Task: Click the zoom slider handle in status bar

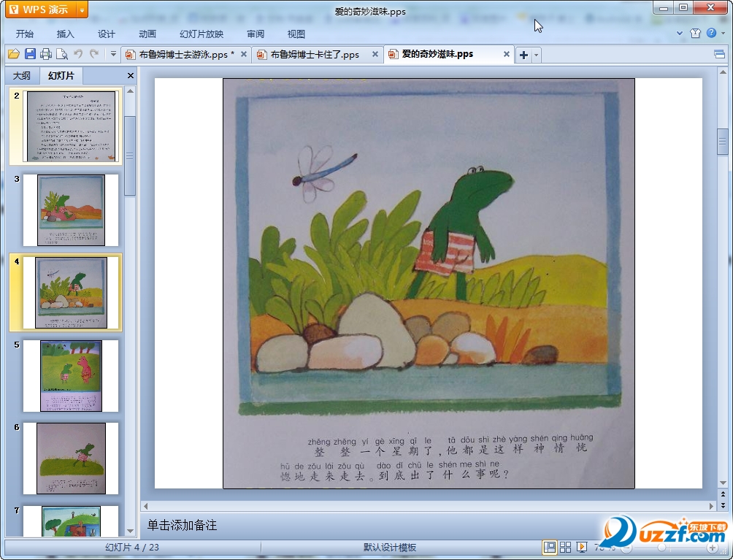Action: 662,547
